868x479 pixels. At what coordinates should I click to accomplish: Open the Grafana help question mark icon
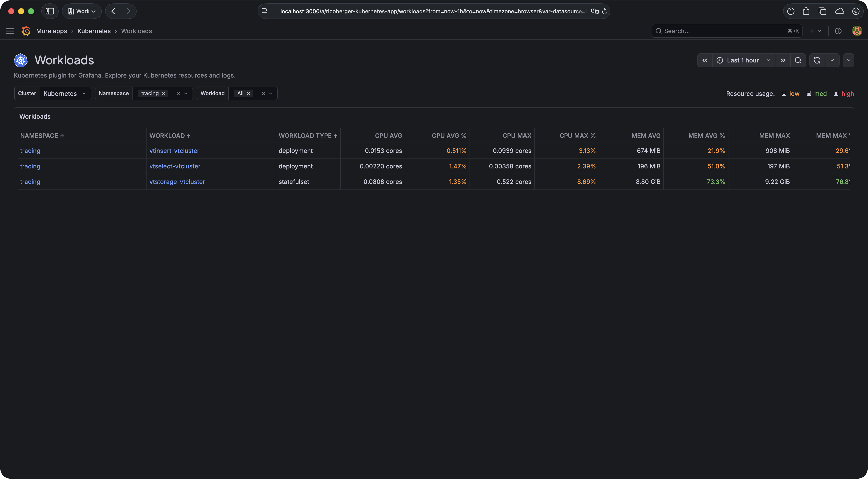tap(838, 31)
